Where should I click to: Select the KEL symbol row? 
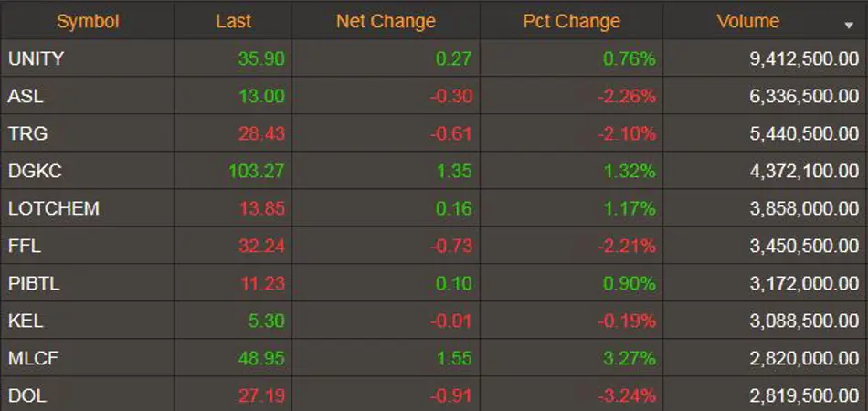[26, 321]
